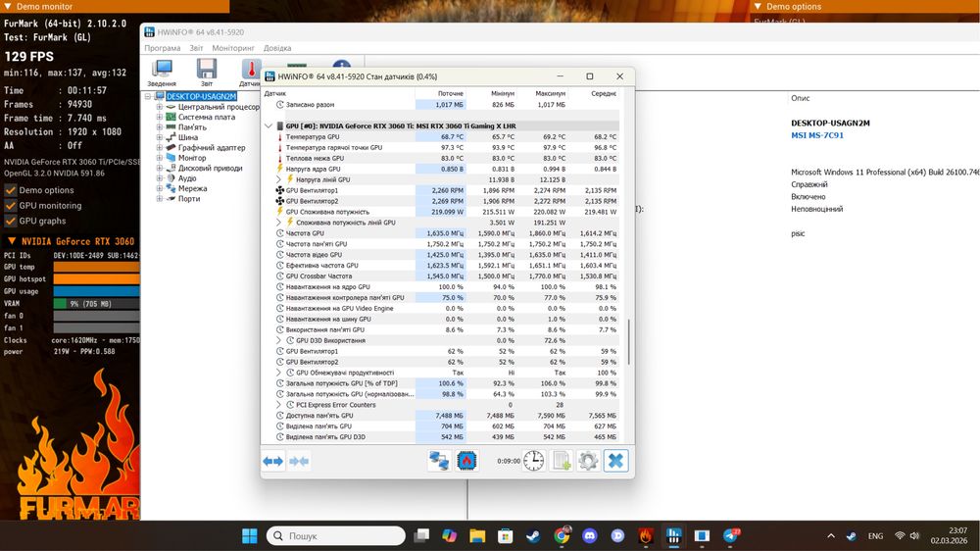This screenshot has width=980, height=551.
Task: Open Task View on the taskbar
Action: tap(421, 536)
